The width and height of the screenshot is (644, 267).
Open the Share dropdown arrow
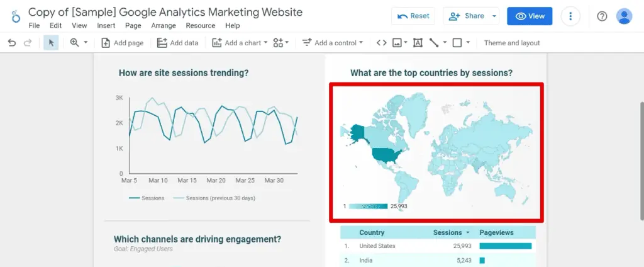494,16
